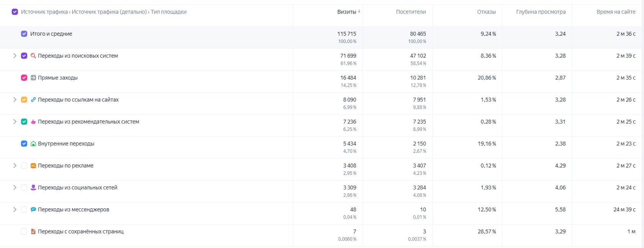Enable checkbox for Переходы по рекламе

coord(24,166)
